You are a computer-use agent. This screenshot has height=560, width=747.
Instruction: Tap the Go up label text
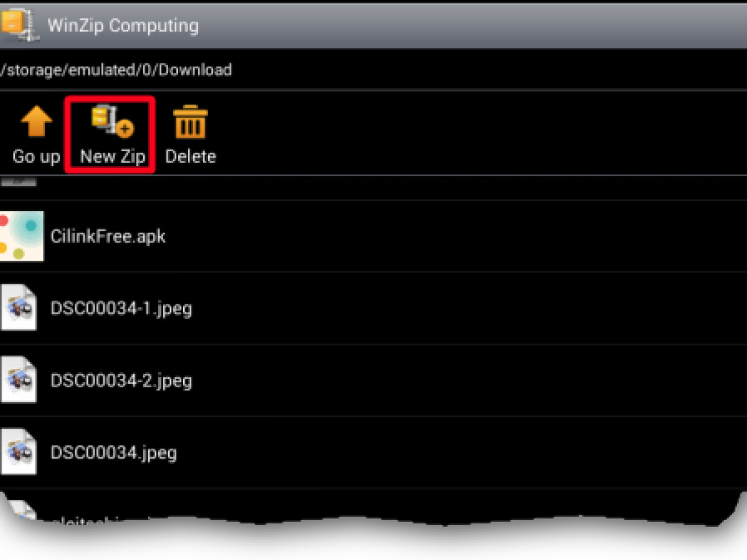(x=36, y=156)
